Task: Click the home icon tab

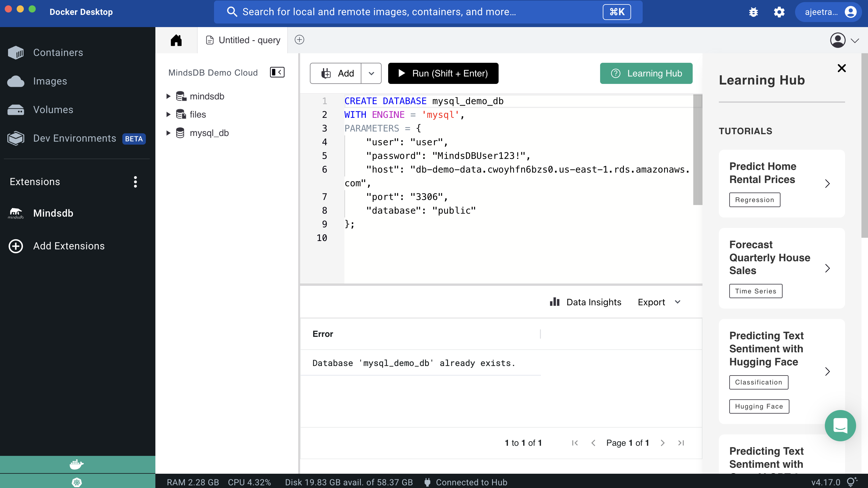Action: tap(176, 40)
